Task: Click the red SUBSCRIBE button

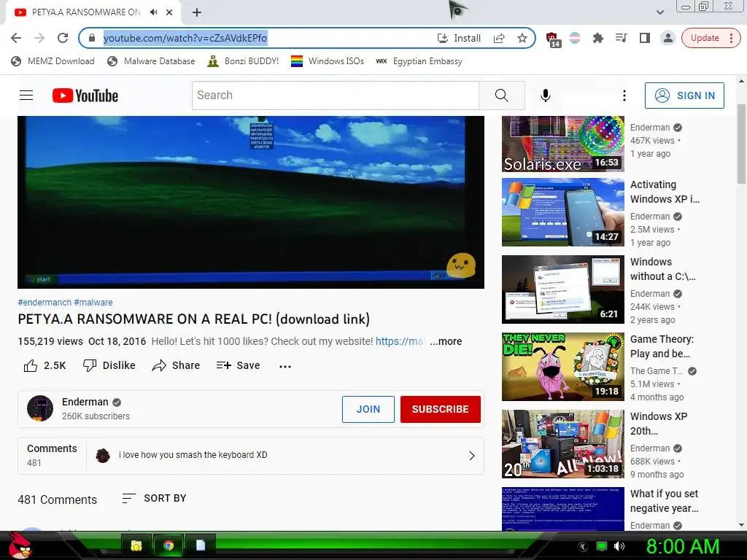Action: pos(440,409)
